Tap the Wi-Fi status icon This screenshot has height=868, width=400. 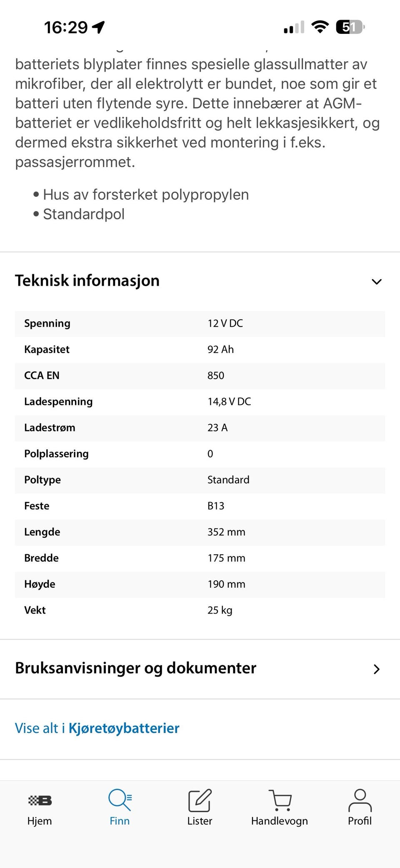[x=320, y=27]
